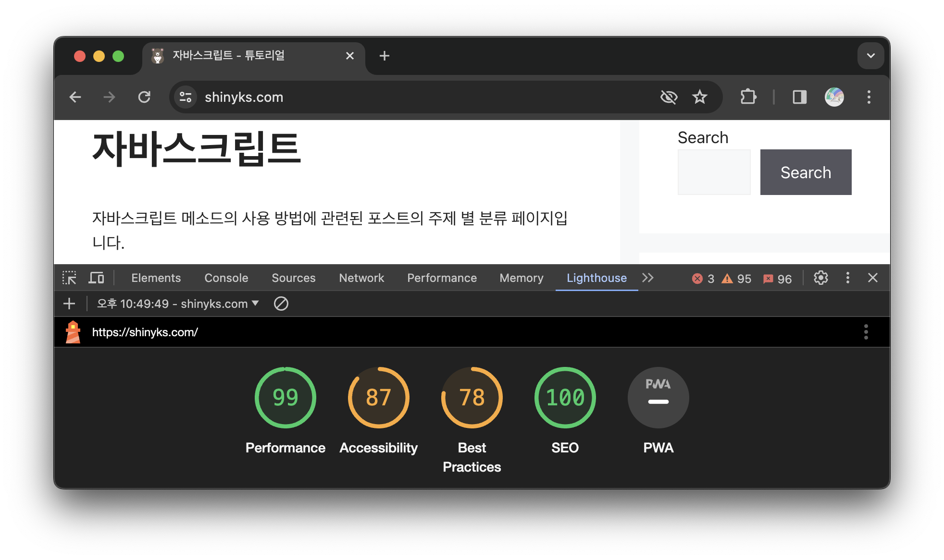Screen dimensions: 944x560
Task: Open the Chrome three-dot menu
Action: tap(869, 97)
